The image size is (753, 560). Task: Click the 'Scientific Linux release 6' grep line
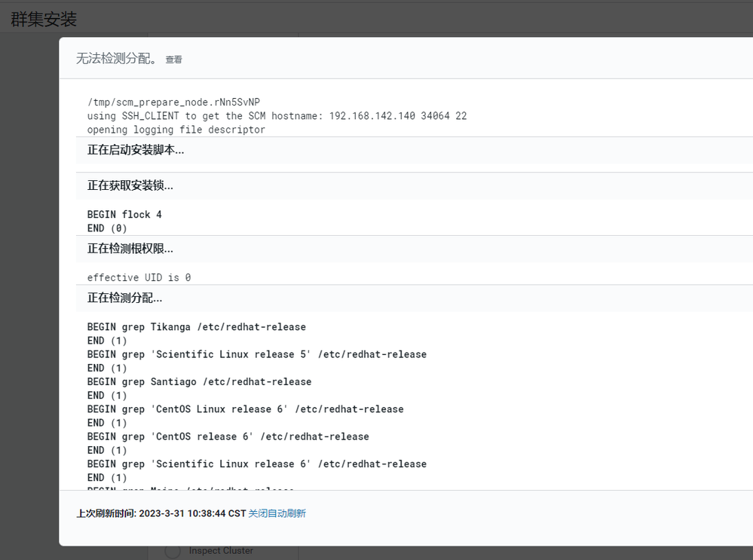pos(257,464)
